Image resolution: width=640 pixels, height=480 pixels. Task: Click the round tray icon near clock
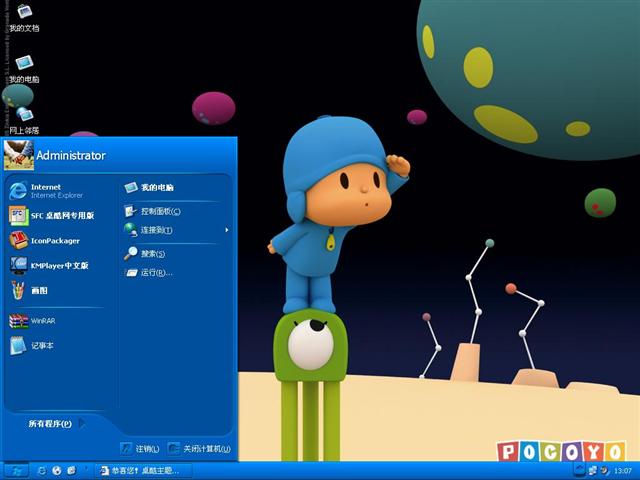(604, 471)
